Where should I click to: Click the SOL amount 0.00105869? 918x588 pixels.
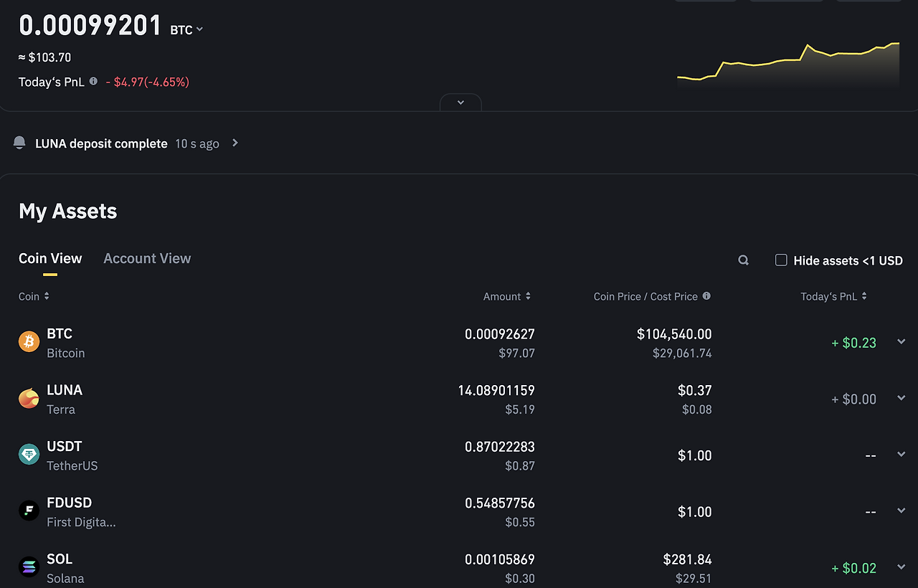point(500,559)
